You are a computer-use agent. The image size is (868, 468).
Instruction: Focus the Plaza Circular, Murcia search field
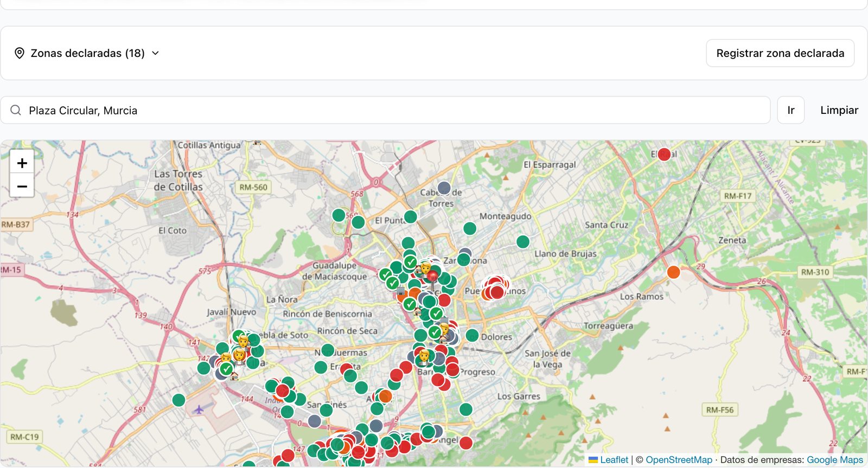point(385,110)
